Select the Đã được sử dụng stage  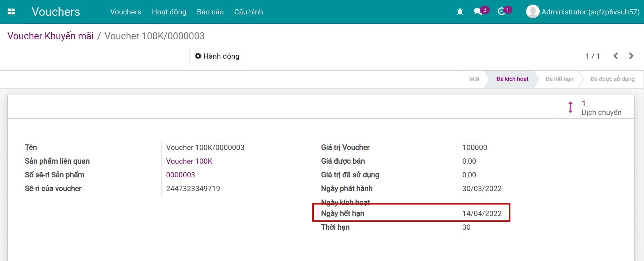tap(612, 79)
